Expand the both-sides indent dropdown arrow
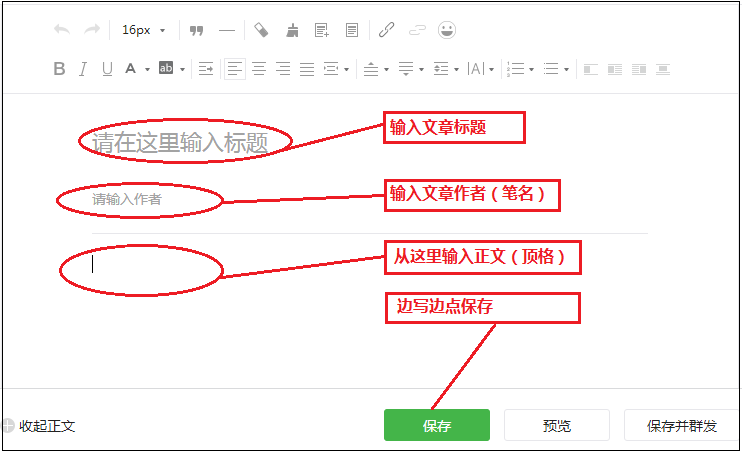 click(x=346, y=70)
